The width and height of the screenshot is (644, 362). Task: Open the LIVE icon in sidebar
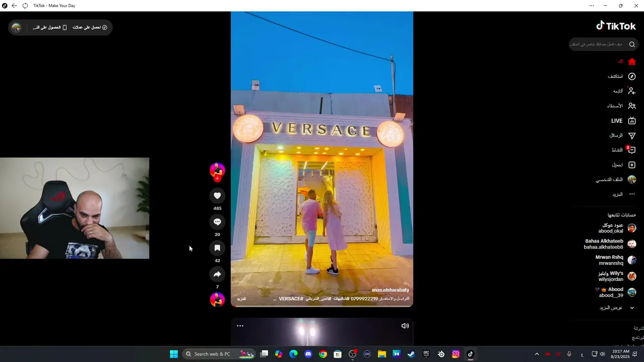632,121
